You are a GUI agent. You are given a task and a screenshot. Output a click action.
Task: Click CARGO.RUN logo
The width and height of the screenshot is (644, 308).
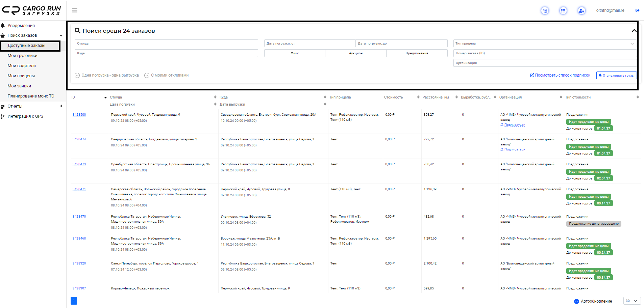(x=32, y=10)
